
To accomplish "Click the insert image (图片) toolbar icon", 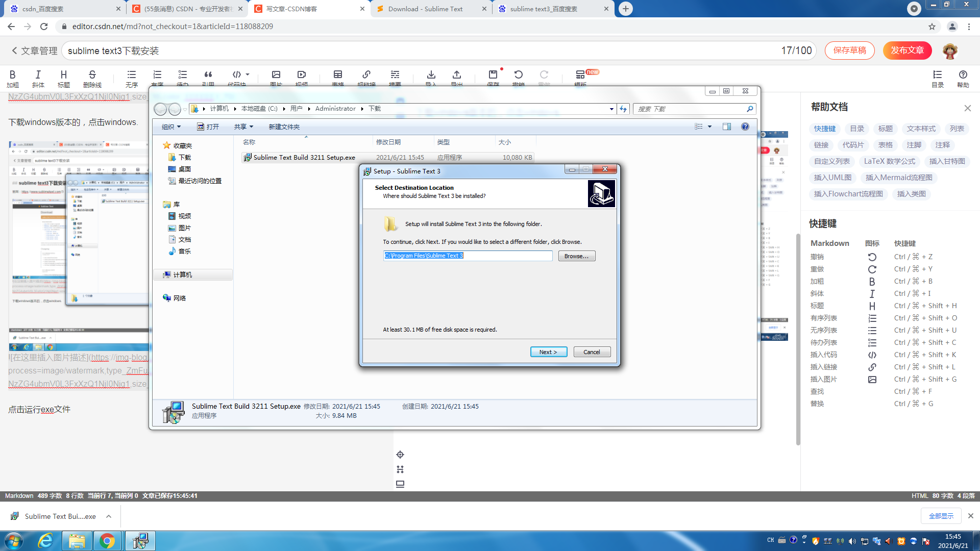I will pos(276,75).
